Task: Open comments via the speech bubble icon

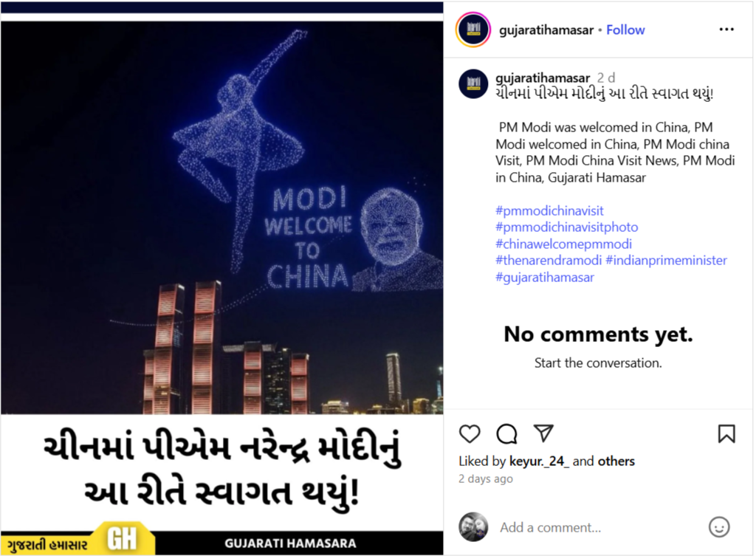Action: [506, 433]
